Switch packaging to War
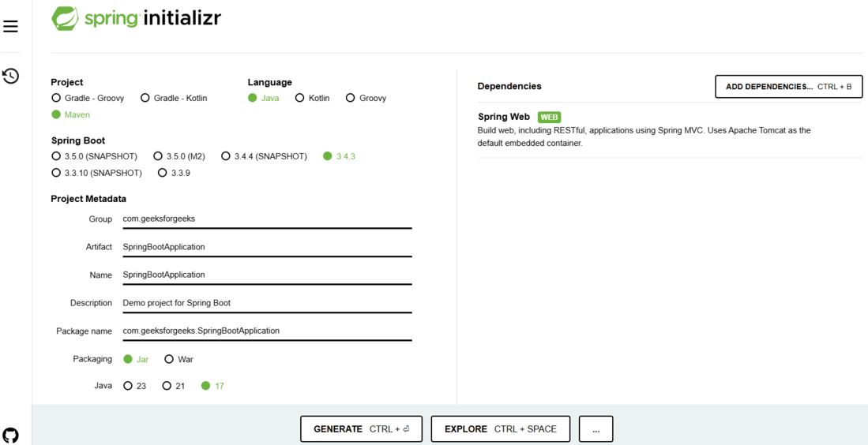Screen dimensions: 868x445 pyautogui.click(x=169, y=359)
